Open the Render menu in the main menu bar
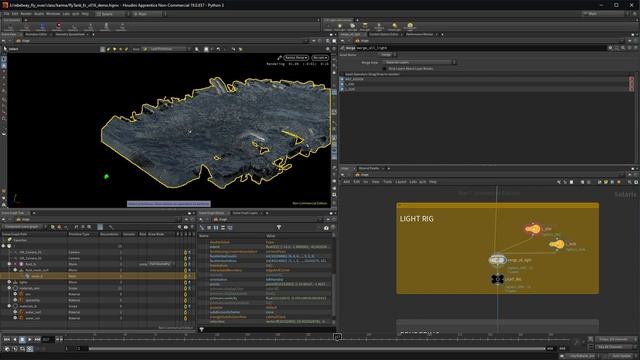Screen dimensions: 640x360 pos(26,14)
